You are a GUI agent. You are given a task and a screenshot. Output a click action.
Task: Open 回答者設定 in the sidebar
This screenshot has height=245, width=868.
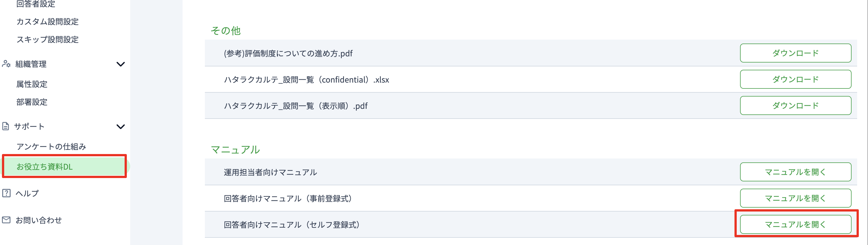click(36, 4)
